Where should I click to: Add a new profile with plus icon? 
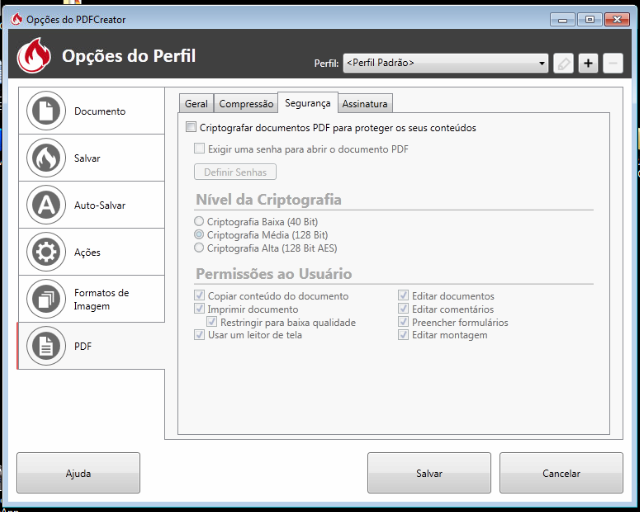click(x=588, y=63)
